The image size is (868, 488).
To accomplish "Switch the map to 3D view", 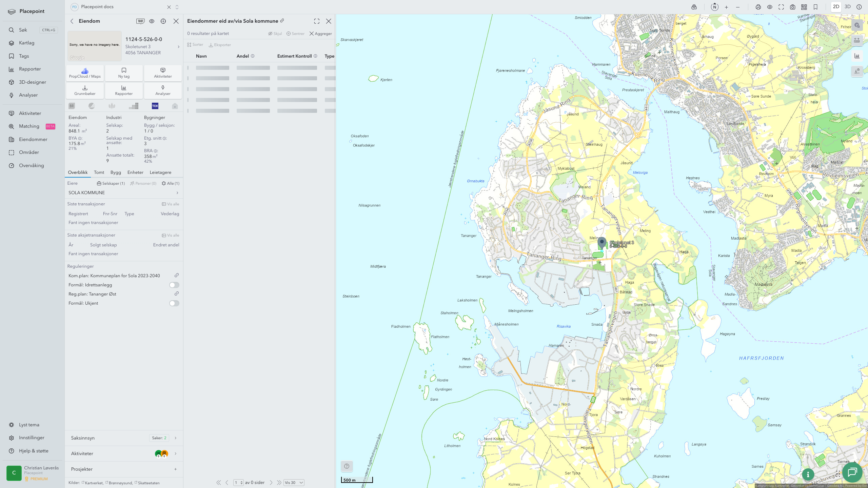I will (x=848, y=7).
